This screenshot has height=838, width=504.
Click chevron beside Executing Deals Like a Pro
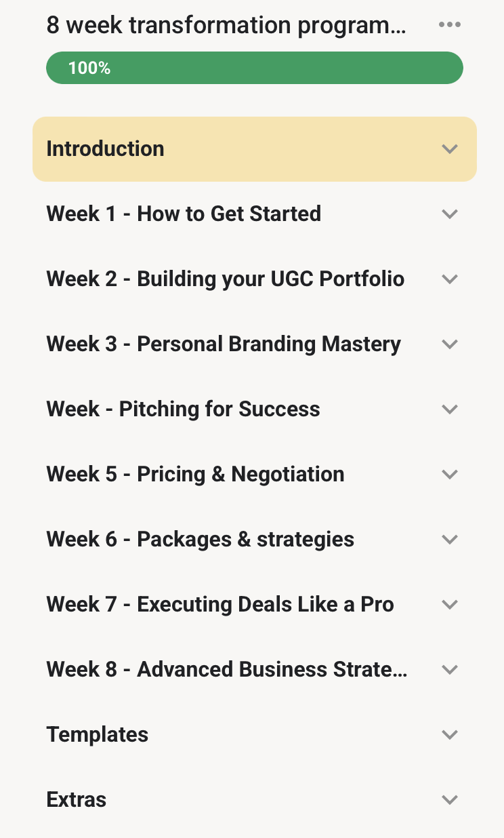click(x=450, y=605)
